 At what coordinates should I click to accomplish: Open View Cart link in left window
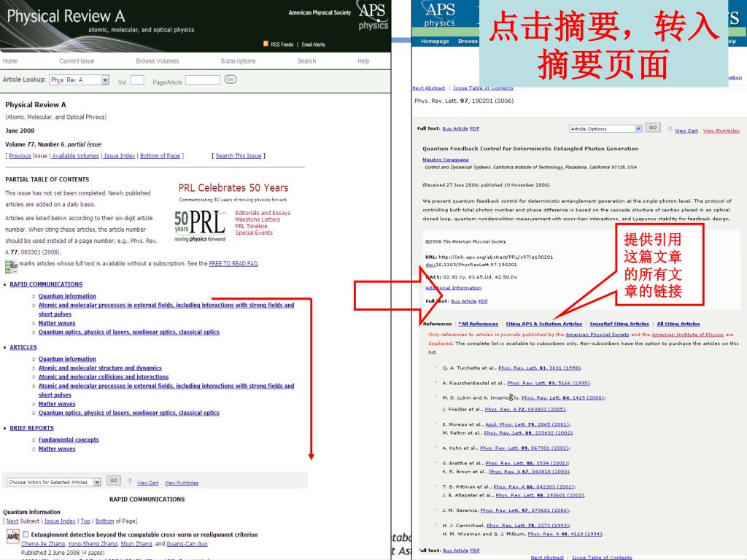pyautogui.click(x=147, y=483)
